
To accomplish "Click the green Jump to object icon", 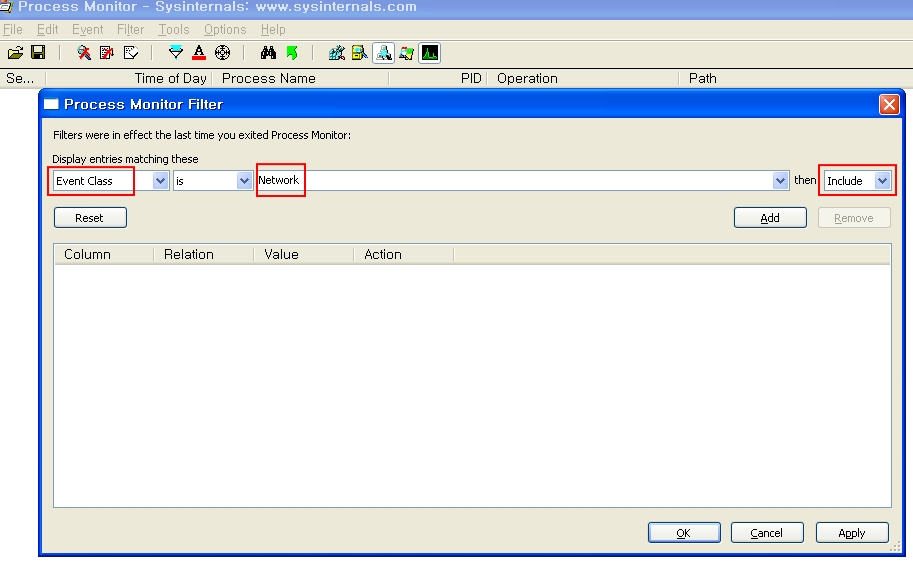I will click(x=292, y=53).
